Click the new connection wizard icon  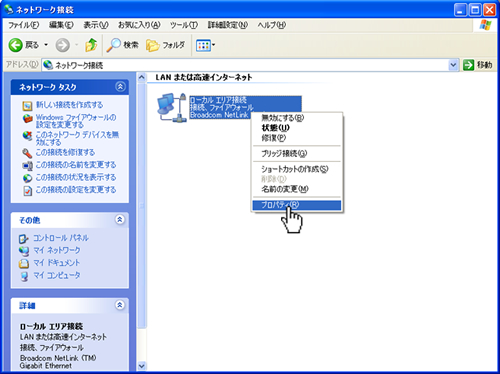27,106
